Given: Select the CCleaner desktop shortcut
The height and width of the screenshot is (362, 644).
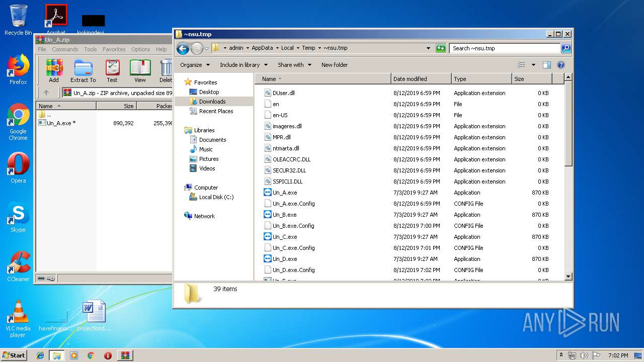Looking at the screenshot, I should click(x=18, y=267).
